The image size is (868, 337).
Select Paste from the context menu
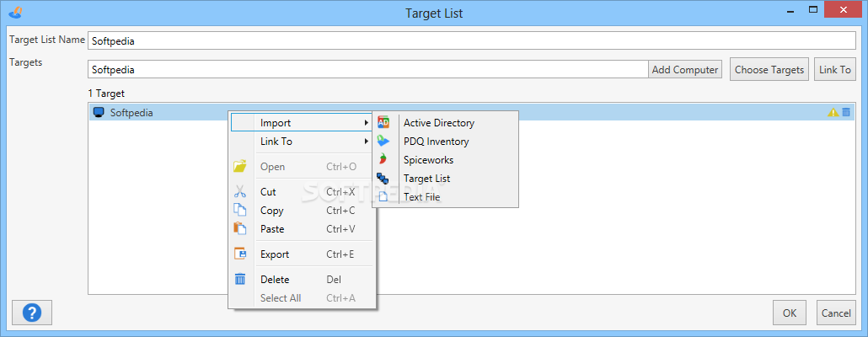point(303,228)
